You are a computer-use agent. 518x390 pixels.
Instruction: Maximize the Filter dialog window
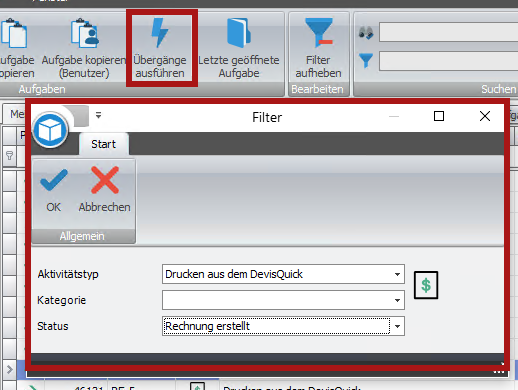pyautogui.click(x=439, y=116)
